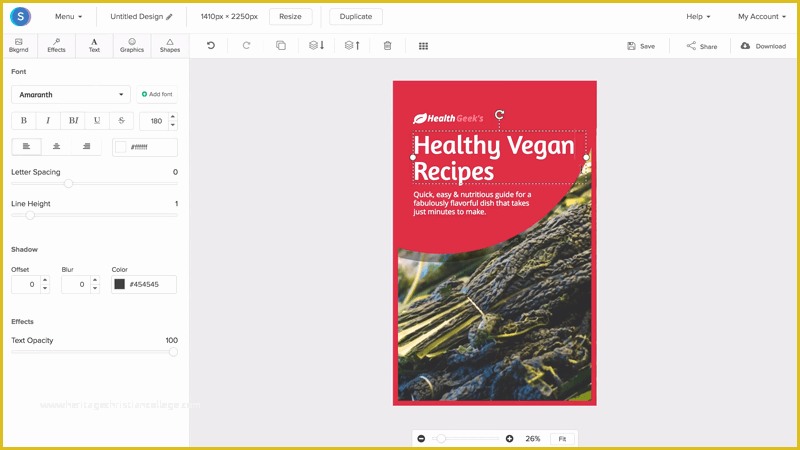Click the zoom slider handle
Viewport: 800px width, 450px height.
pos(441,439)
